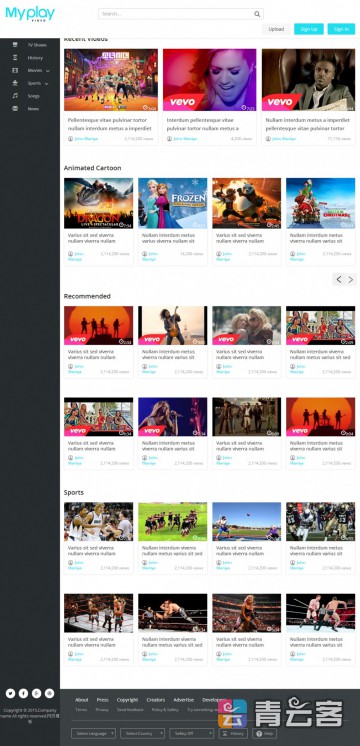Open the Twitter social icon

(x=10, y=693)
